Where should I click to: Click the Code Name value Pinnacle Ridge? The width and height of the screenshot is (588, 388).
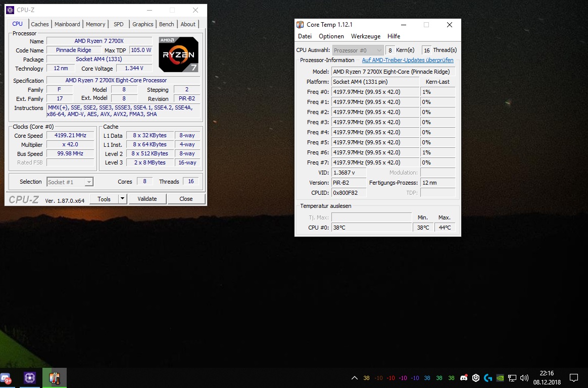pos(74,50)
